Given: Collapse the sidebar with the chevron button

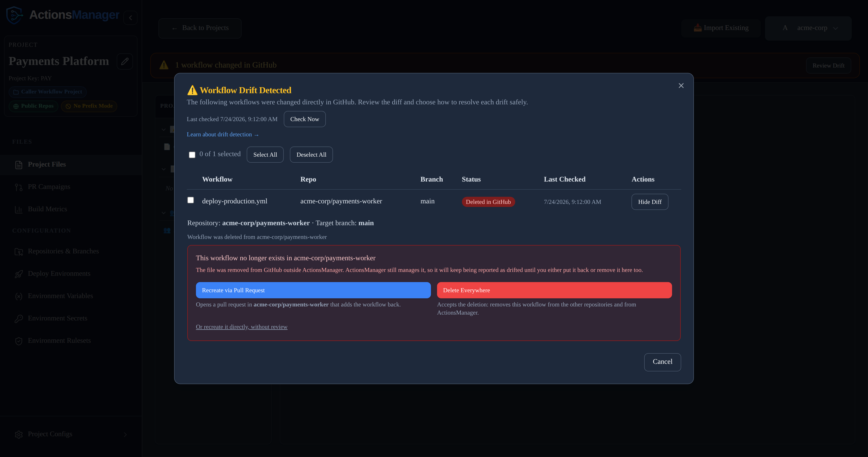Looking at the screenshot, I should coord(130,18).
